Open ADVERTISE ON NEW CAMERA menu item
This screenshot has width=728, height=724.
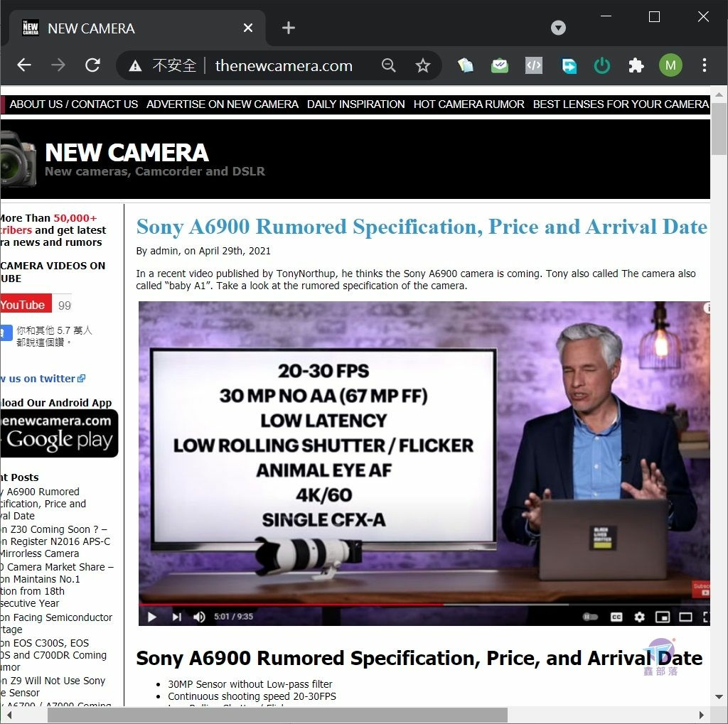223,104
